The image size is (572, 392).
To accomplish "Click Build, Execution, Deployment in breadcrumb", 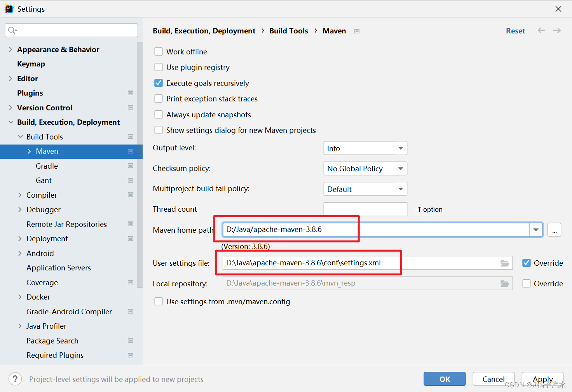I will [204, 31].
